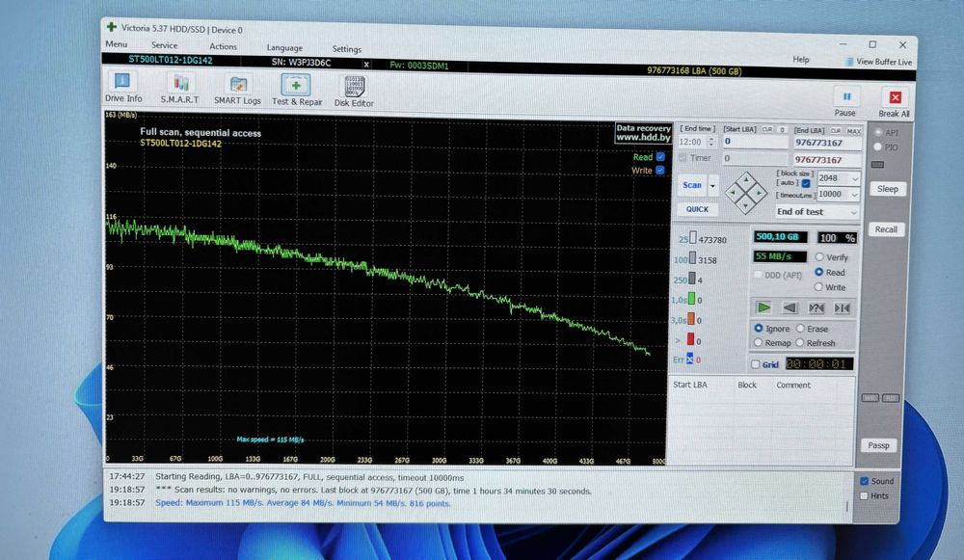Toggle the Read graph checkbox
This screenshot has width=964, height=560.
pos(660,157)
